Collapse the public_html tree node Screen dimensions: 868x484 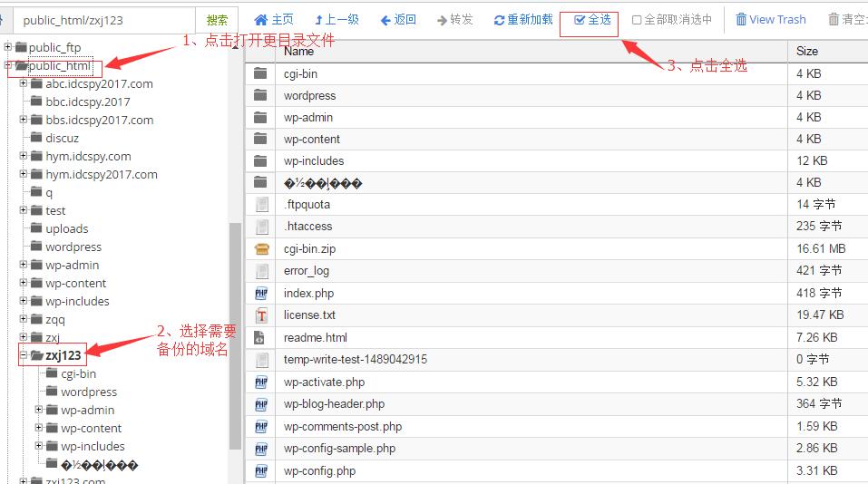8,64
